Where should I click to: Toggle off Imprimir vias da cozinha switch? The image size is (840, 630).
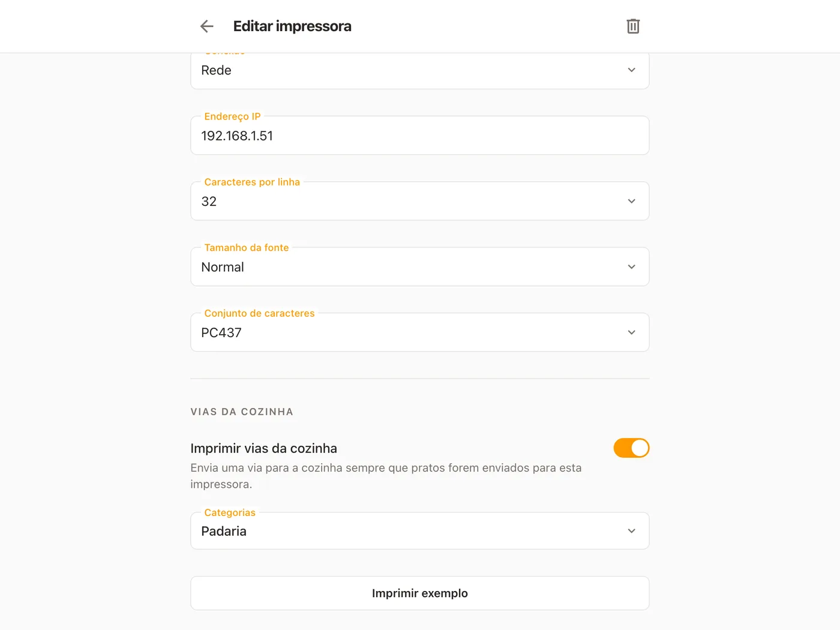pos(631,448)
